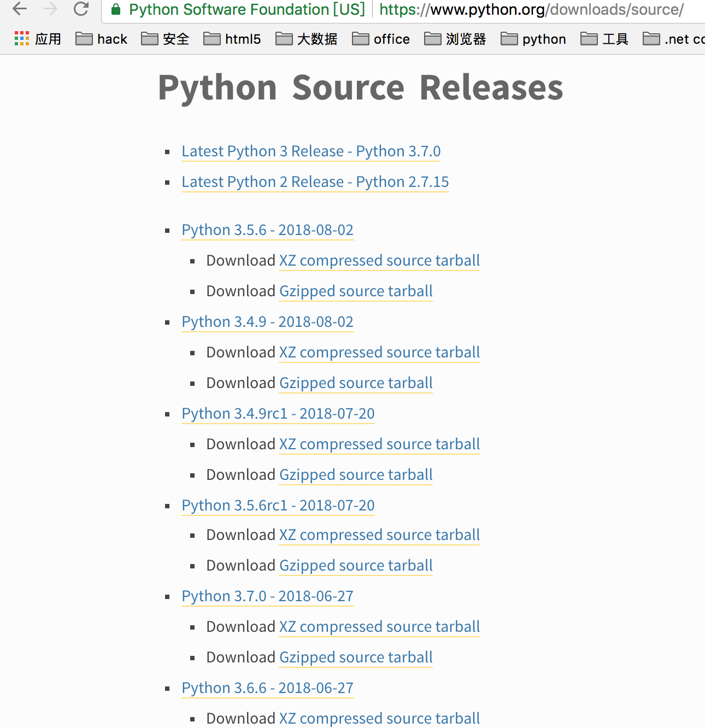Click the Python Source Releases heading

[361, 87]
